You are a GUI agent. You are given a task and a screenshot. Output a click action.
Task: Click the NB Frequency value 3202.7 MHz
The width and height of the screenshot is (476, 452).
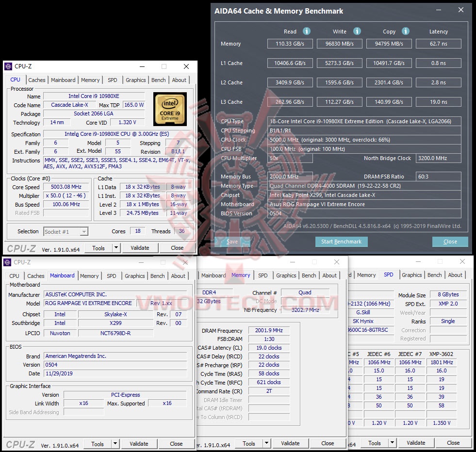305,310
